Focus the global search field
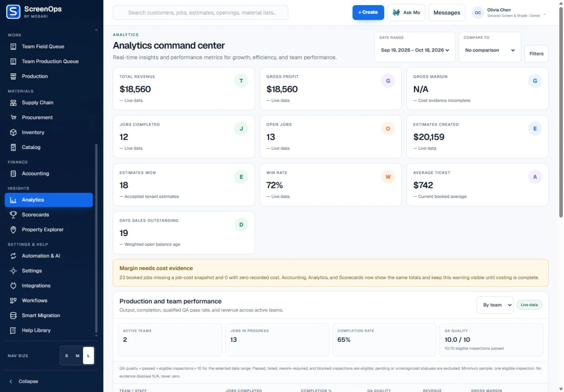Viewport: 564px width, 392px height. tap(200, 13)
